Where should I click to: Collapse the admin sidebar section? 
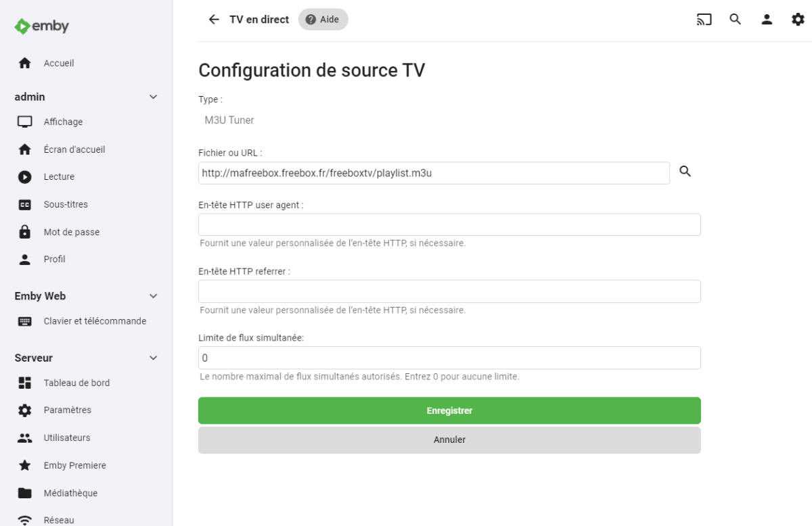tap(153, 97)
